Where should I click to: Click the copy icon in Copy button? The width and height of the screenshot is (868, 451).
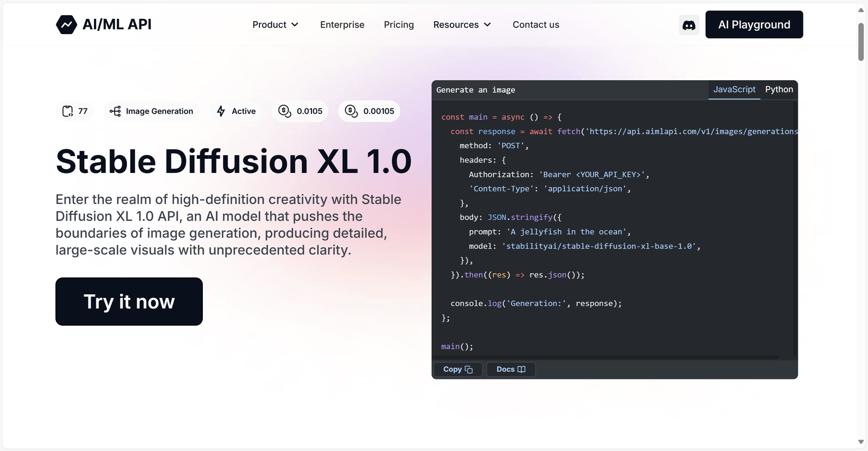pyautogui.click(x=469, y=370)
